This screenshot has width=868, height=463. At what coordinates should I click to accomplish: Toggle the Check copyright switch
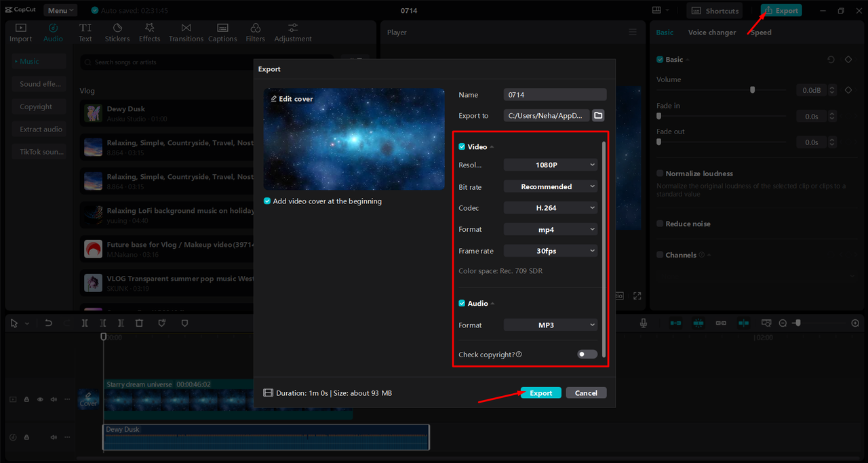587,355
